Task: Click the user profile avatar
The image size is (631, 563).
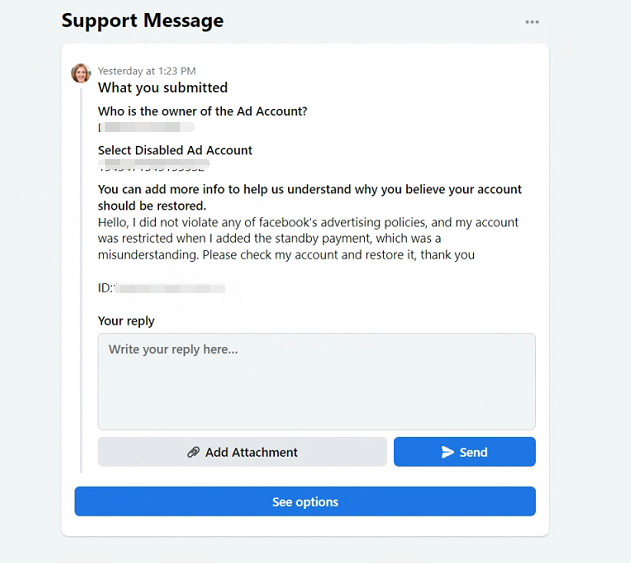Action: point(81,73)
